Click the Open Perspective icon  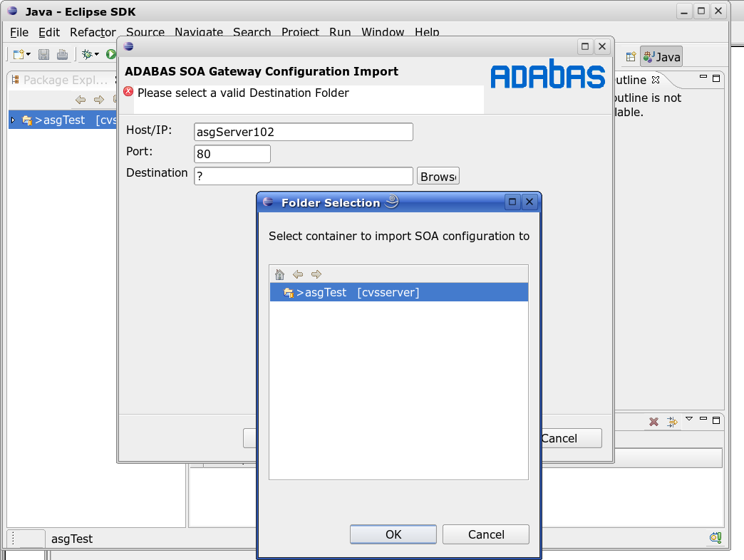(x=631, y=57)
